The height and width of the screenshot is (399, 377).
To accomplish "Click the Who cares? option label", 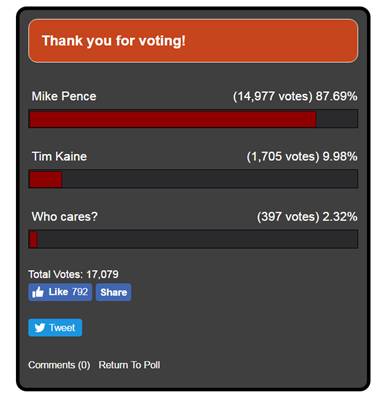I will click(x=65, y=217).
